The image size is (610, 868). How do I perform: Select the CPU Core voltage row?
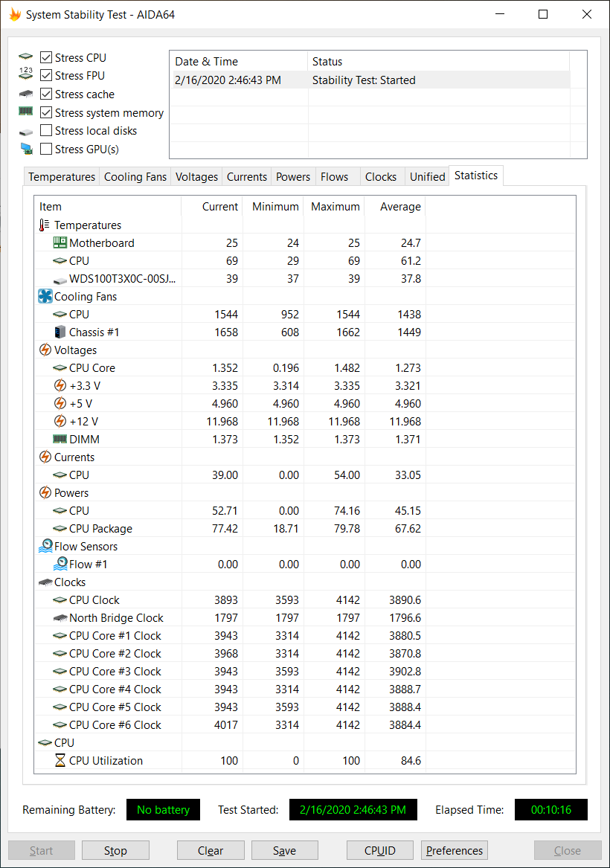pos(230,368)
